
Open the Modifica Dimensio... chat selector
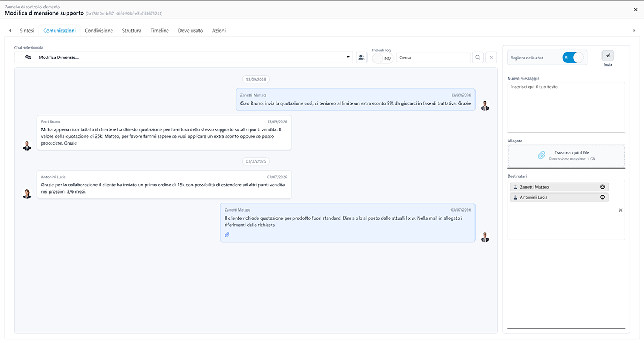pyautogui.click(x=183, y=57)
